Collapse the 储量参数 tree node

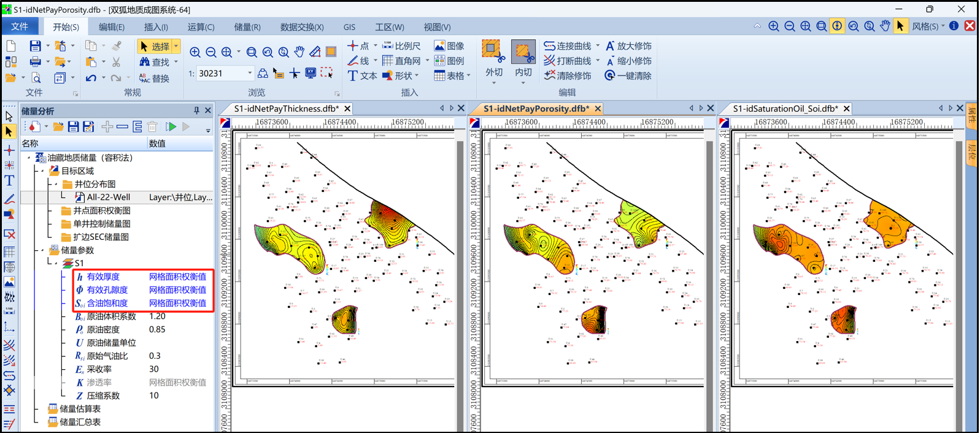(42, 250)
